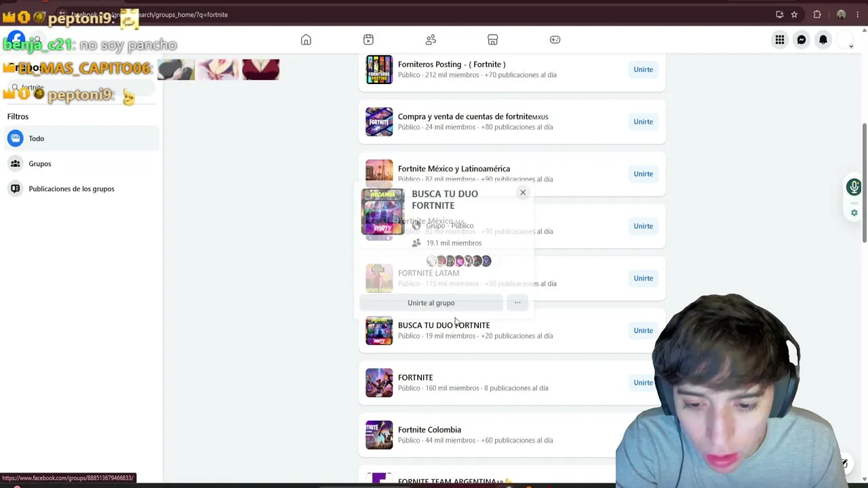Open the Messenger chats icon
Viewport: 868px width, 488px height.
[x=802, y=40]
